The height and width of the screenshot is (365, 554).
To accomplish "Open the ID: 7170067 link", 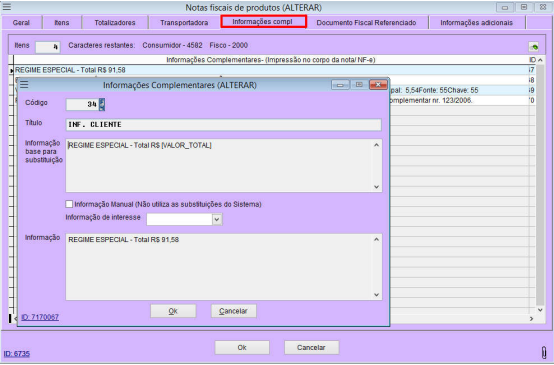I will [40, 317].
